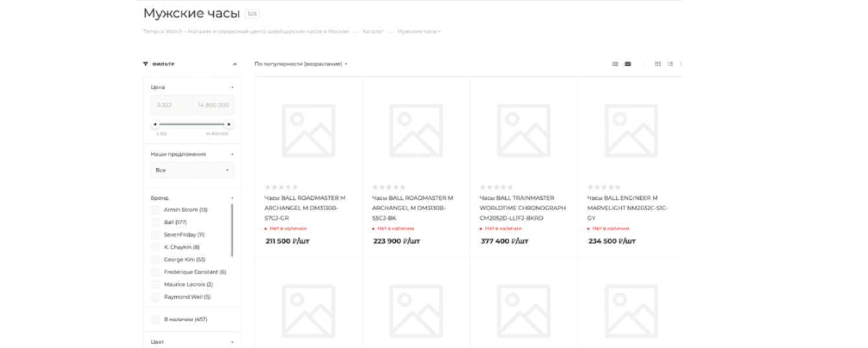Click the right handle of price slider
Screen dimensions: 868x348
pyautogui.click(x=229, y=124)
